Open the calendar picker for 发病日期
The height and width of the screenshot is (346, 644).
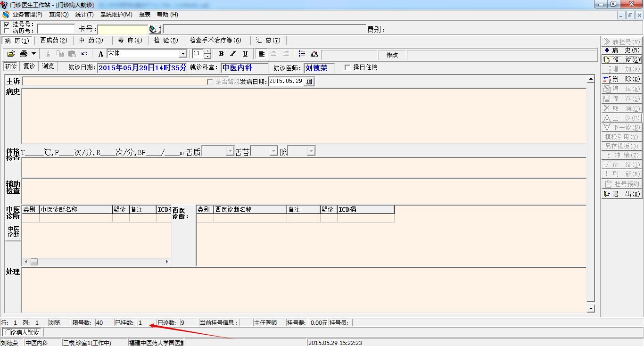click(309, 82)
